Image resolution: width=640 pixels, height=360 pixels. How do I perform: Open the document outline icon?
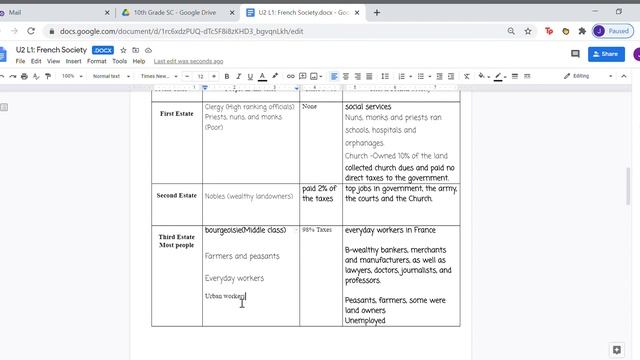(4, 107)
